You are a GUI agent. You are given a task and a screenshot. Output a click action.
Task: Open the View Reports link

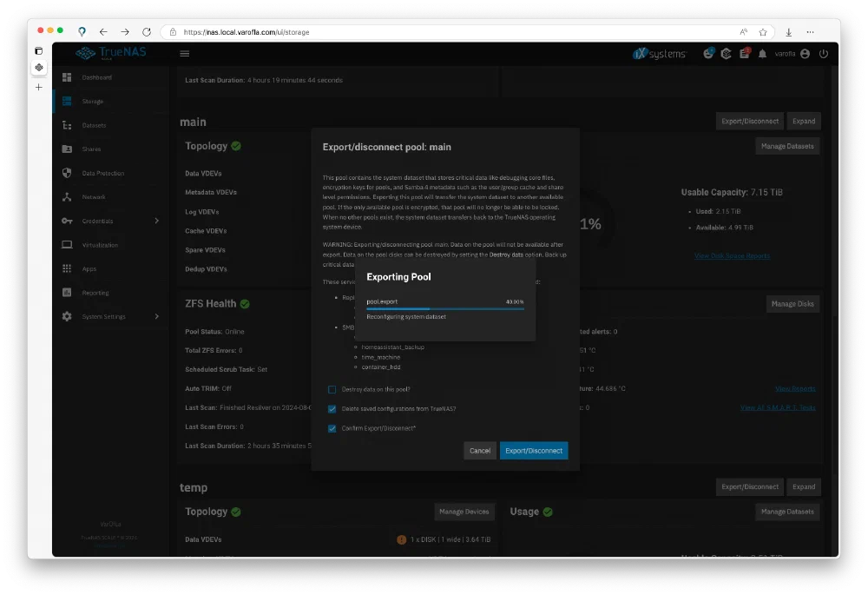[795, 388]
